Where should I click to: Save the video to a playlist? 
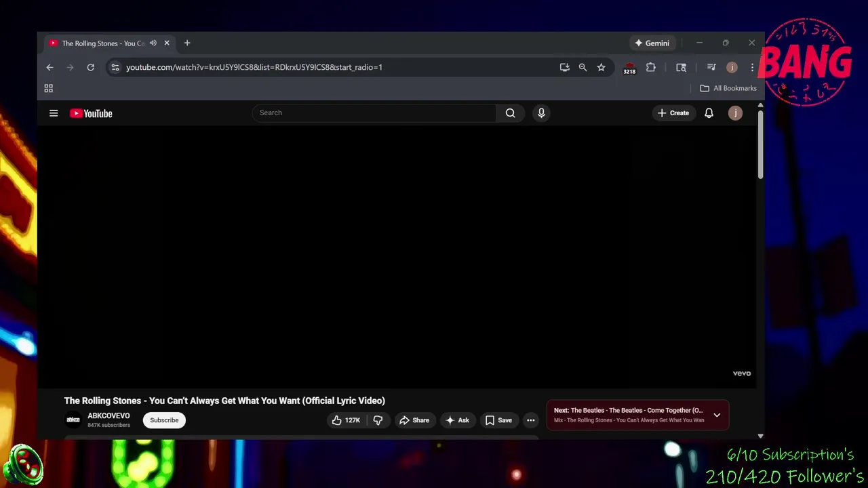tap(498, 420)
